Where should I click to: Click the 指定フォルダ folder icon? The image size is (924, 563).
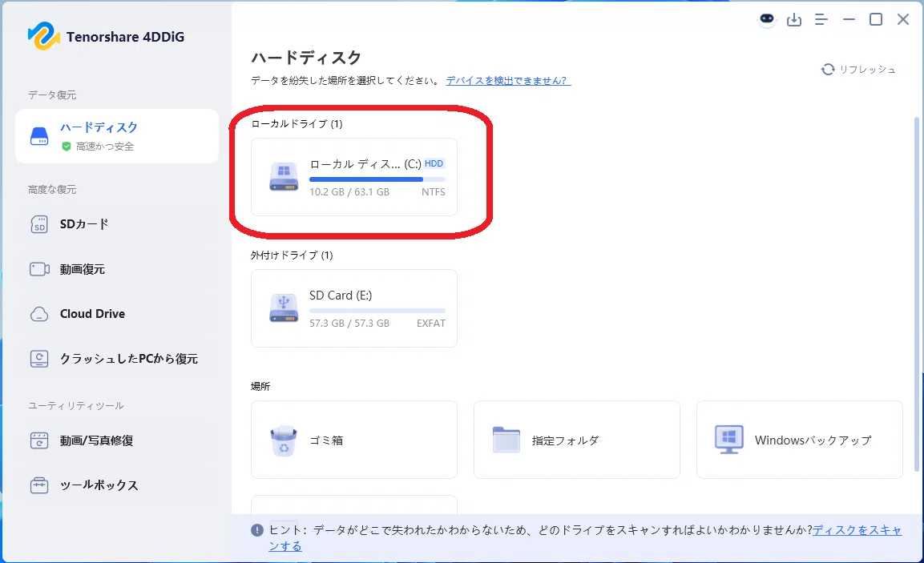[x=506, y=440]
